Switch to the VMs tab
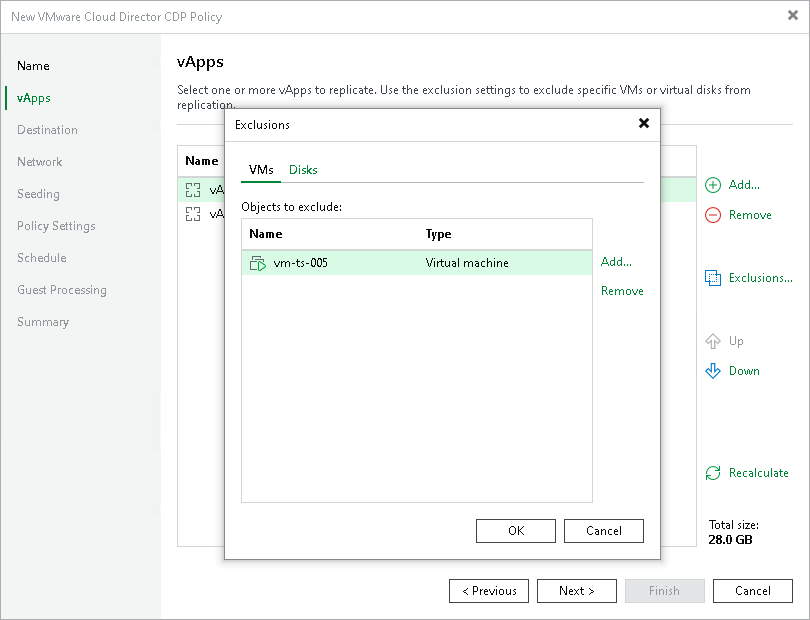 click(261, 170)
